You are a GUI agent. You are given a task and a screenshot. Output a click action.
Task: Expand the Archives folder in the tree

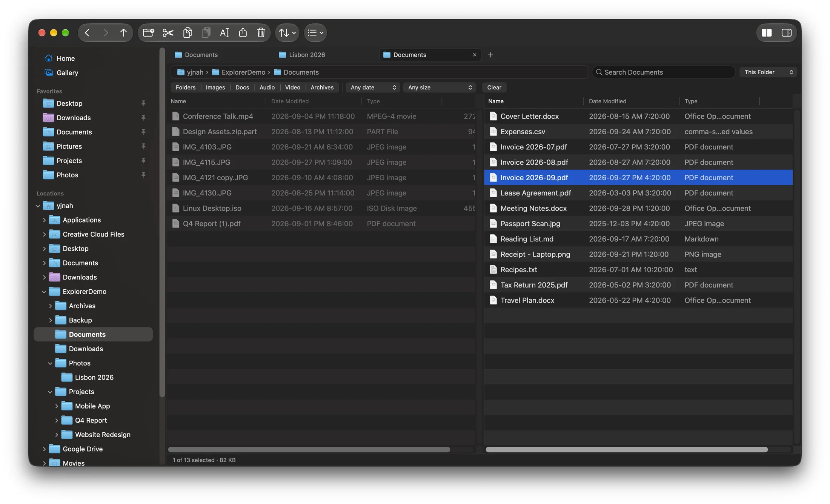tap(50, 306)
